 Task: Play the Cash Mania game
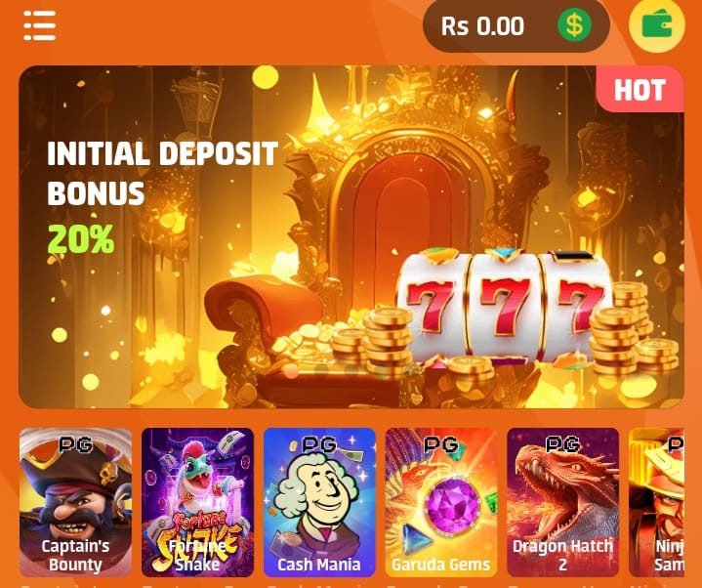click(x=319, y=502)
